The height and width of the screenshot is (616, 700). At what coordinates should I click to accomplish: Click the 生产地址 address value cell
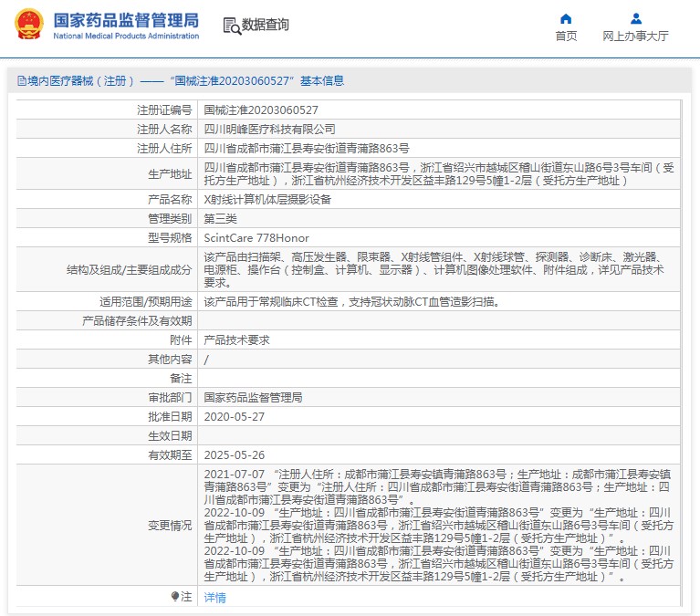(x=439, y=174)
